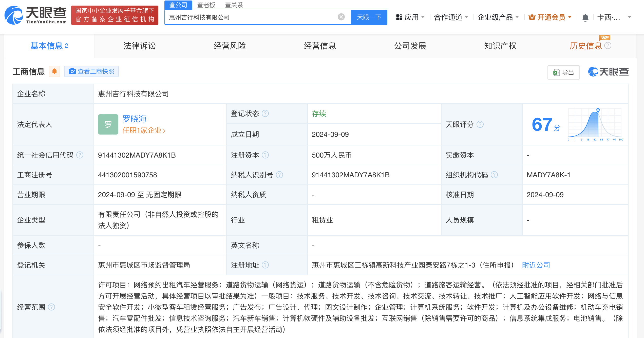The image size is (644, 338).
Task: Click 惠州市惠城区市场监督管理局 registration authority
Action: click(x=144, y=265)
